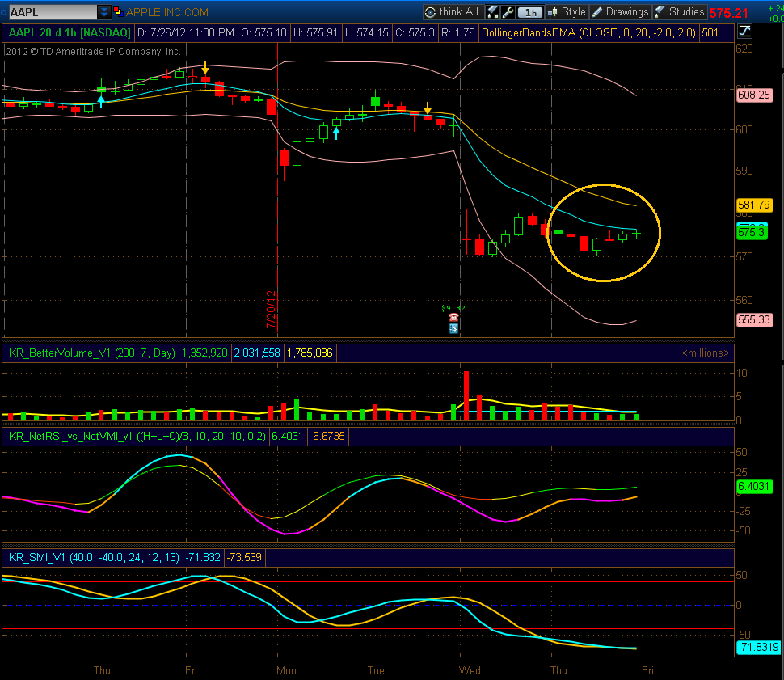The height and width of the screenshot is (680, 784).
Task: Click the 1,785,086 volume value
Action: (310, 353)
